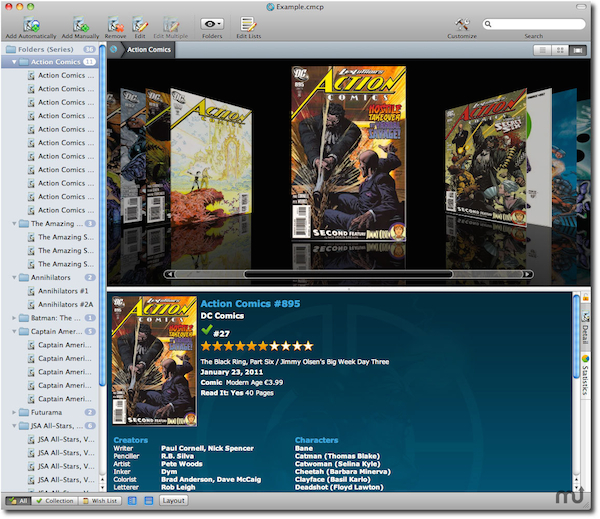Open the Edit Lists tool
Screen dimensions: 600x519
coord(248,24)
